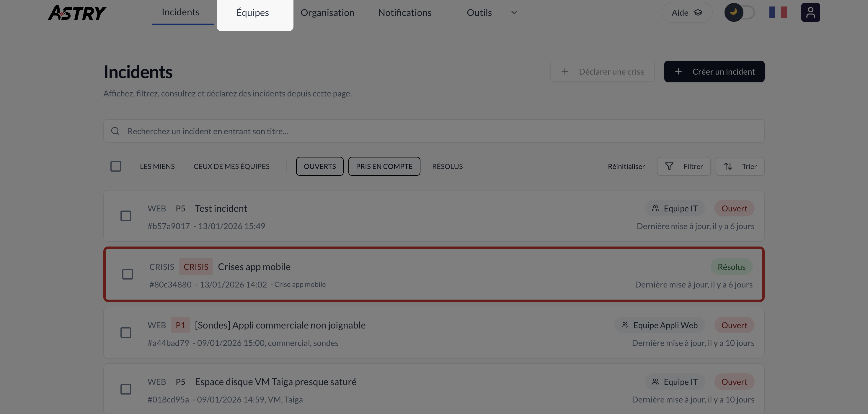Open the Équipes tab
The height and width of the screenshot is (414, 868).
pyautogui.click(x=252, y=12)
